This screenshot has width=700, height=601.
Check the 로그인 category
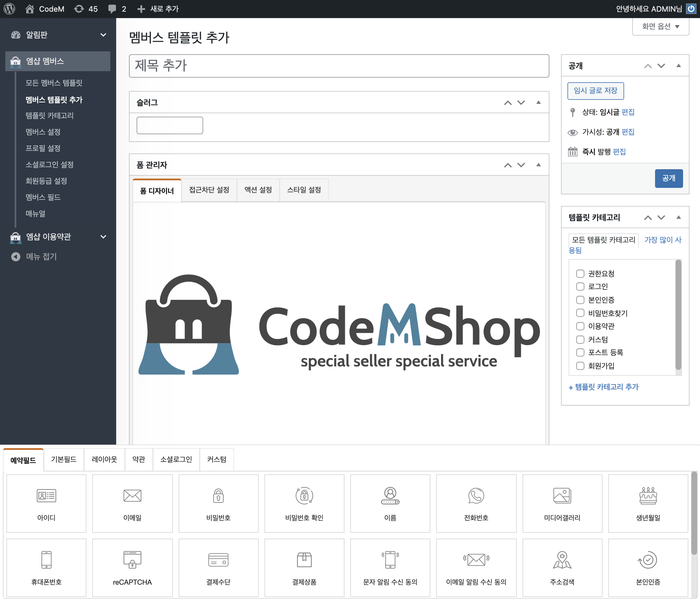pyautogui.click(x=580, y=286)
